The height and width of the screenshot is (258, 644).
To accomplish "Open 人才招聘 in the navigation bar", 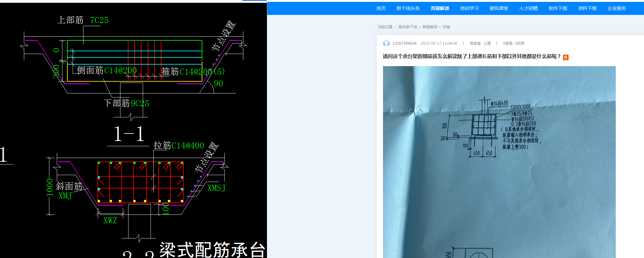I will point(528,8).
